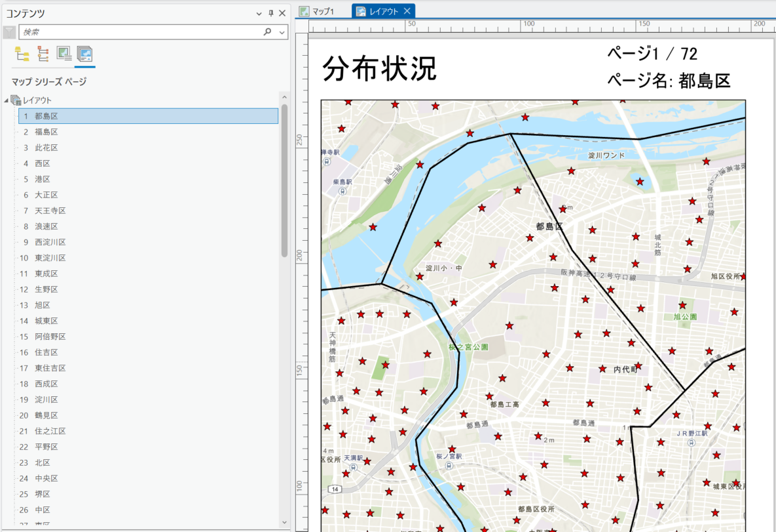Click the page list vertical scrollbar thumb
Viewport: 776px width, 532px height.
(284, 180)
